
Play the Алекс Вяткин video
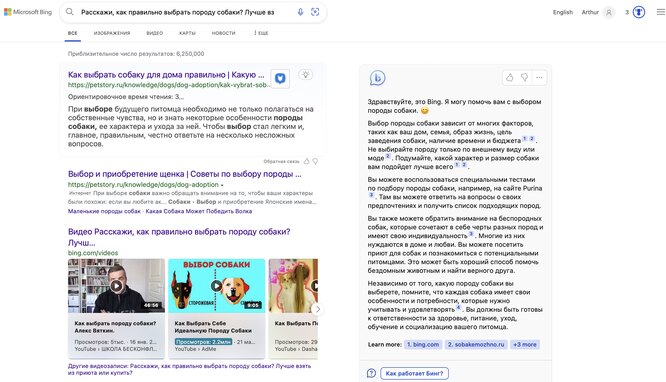point(116,286)
